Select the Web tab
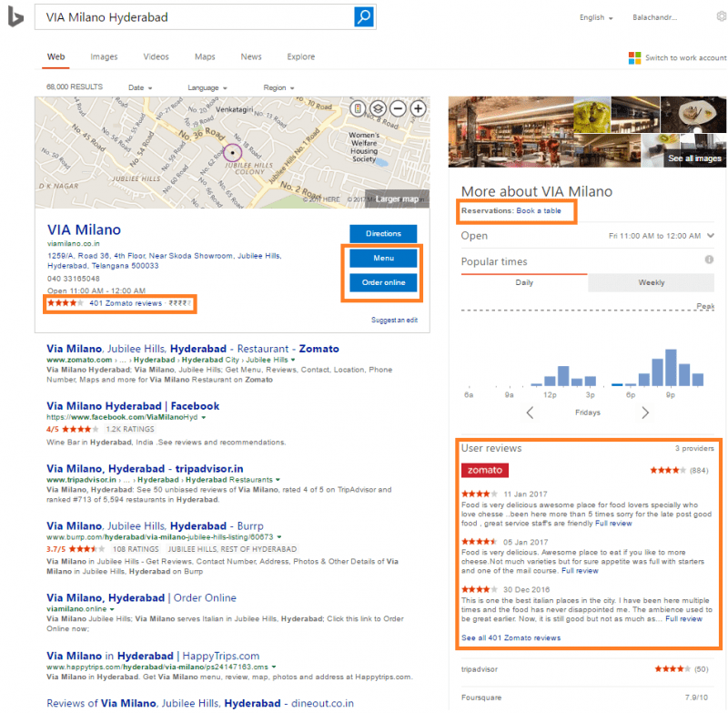Image resolution: width=728 pixels, height=713 pixels. pyautogui.click(x=56, y=56)
